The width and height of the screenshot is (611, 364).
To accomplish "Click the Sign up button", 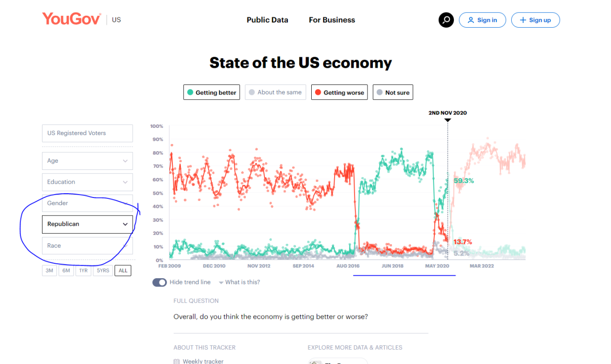I will (535, 20).
